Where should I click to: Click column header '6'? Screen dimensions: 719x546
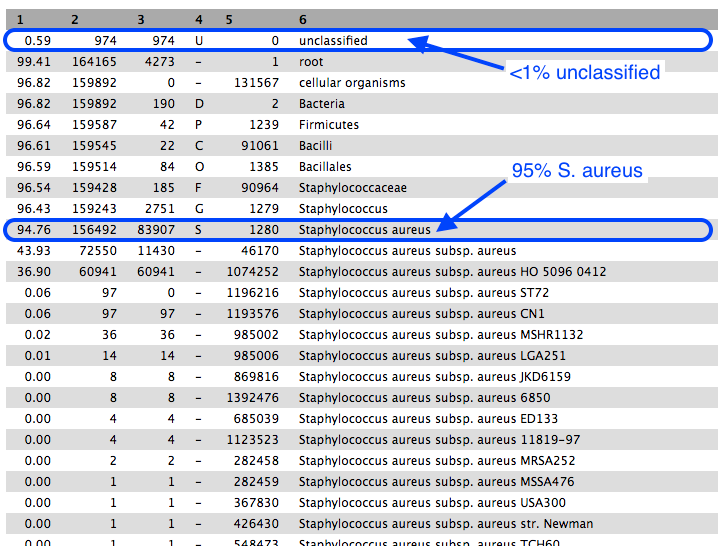click(x=303, y=20)
